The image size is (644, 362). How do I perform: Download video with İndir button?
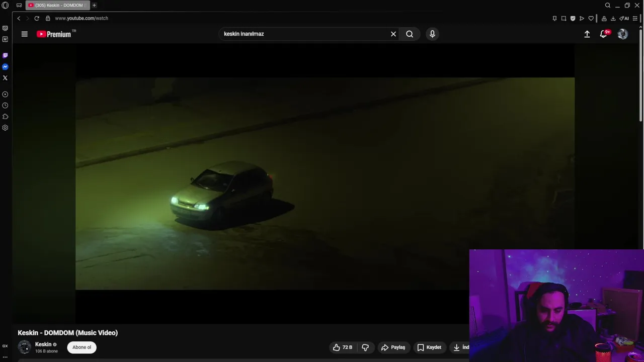(x=460, y=347)
